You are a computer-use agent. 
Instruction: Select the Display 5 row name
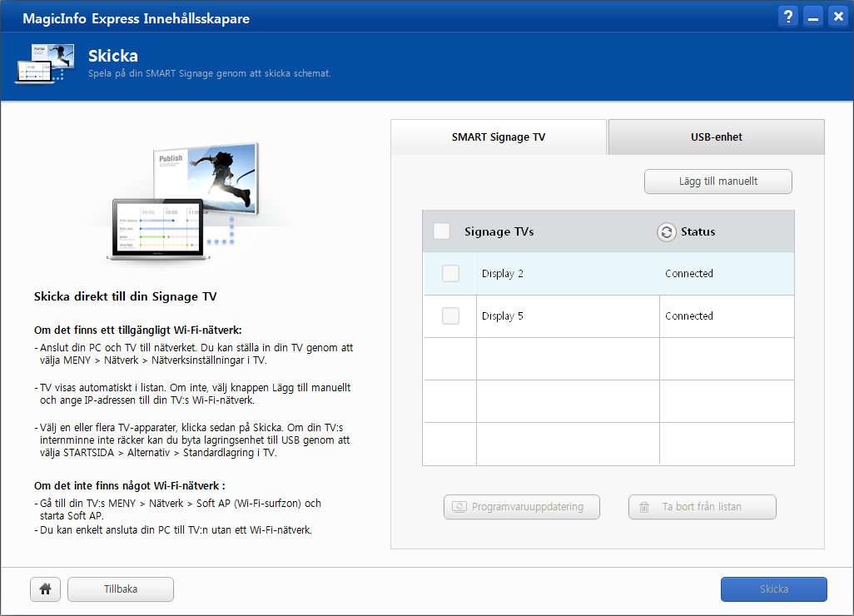(502, 315)
